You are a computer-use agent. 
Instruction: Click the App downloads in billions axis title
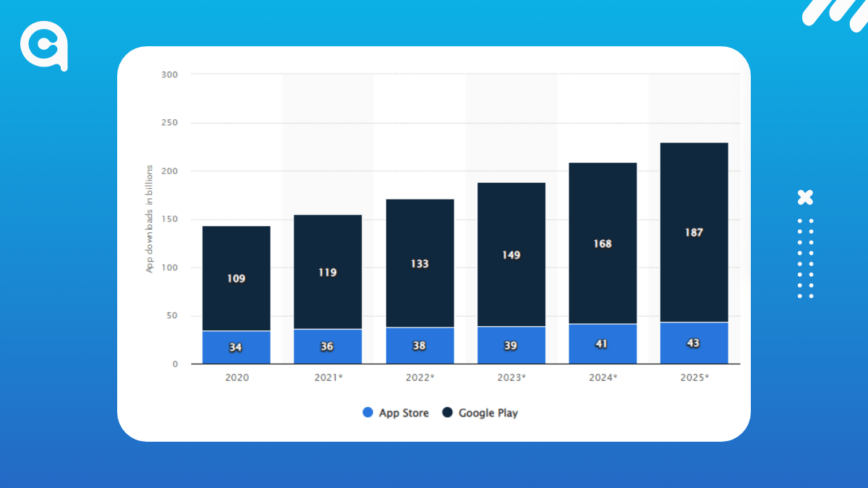point(150,219)
